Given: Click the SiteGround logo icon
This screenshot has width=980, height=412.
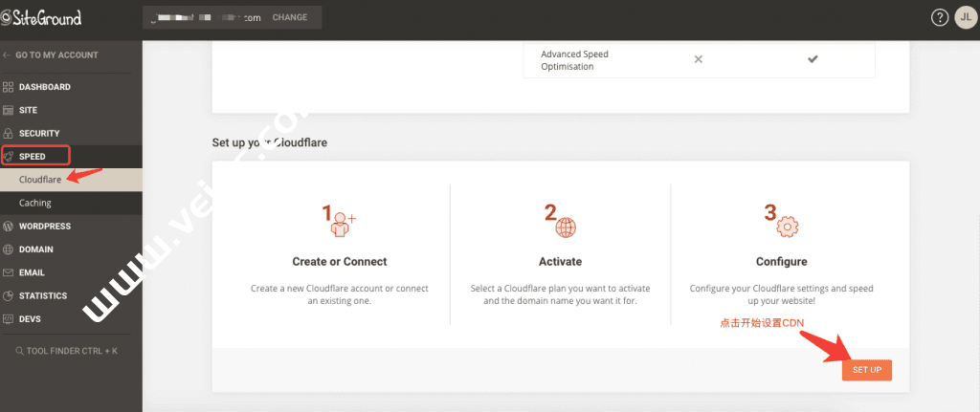Looking at the screenshot, I should 6,17.
